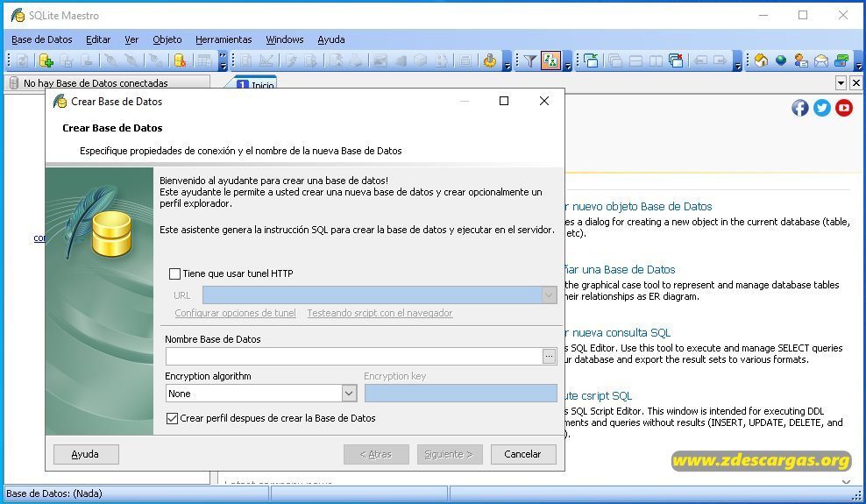866x504 pixels.
Task: Open the Ver menu
Action: (x=131, y=39)
